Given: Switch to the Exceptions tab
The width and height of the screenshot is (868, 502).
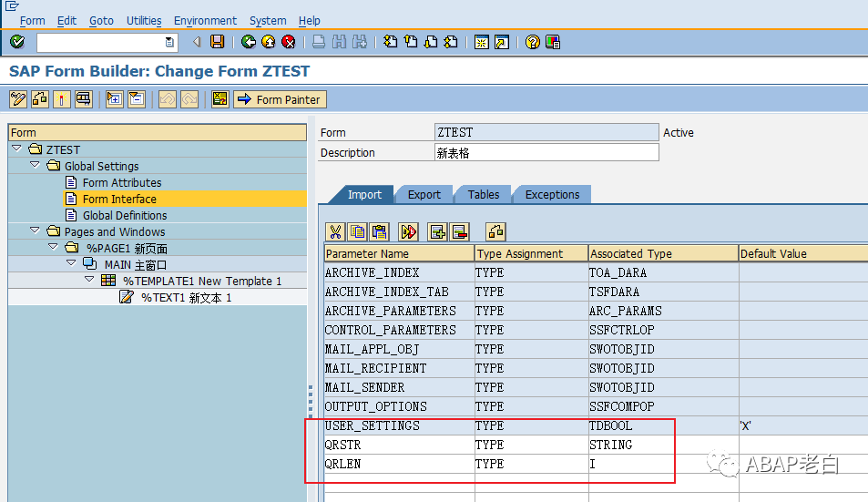Looking at the screenshot, I should click(x=552, y=195).
